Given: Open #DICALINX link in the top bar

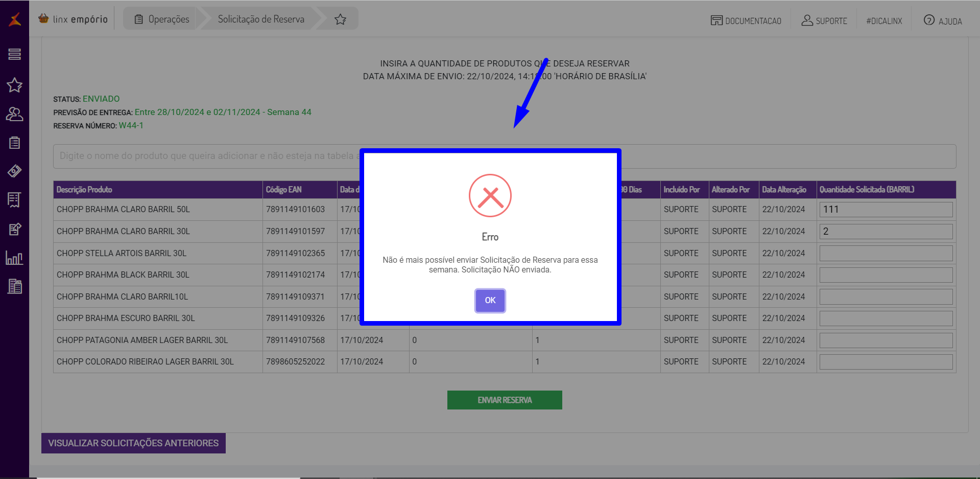Looking at the screenshot, I should click(885, 21).
